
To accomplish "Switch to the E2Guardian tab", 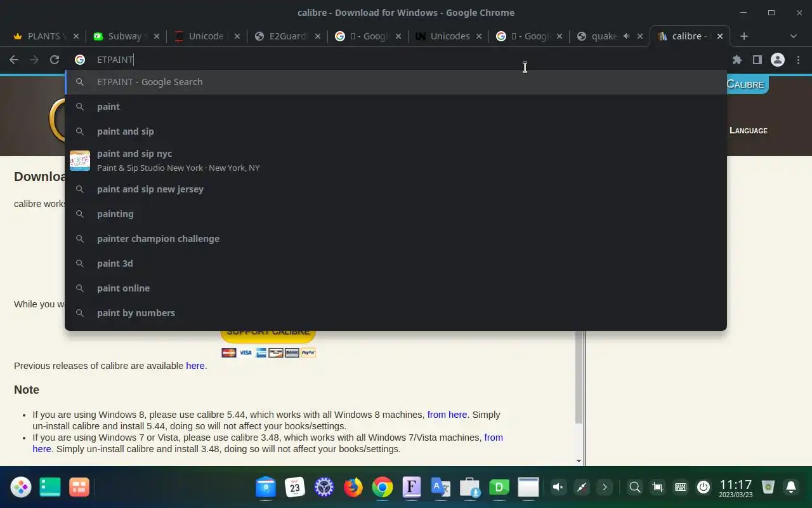I will 287,36.
